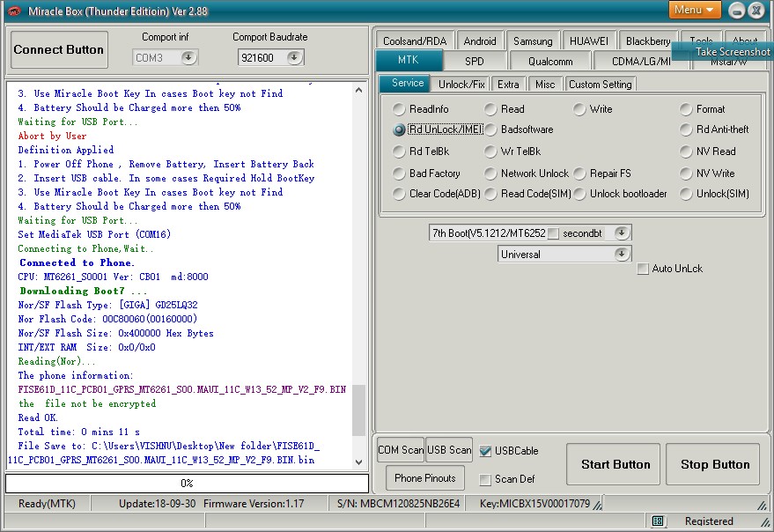The width and height of the screenshot is (774, 532).
Task: Enable the Auto UnLck checkbox
Action: pos(642,269)
